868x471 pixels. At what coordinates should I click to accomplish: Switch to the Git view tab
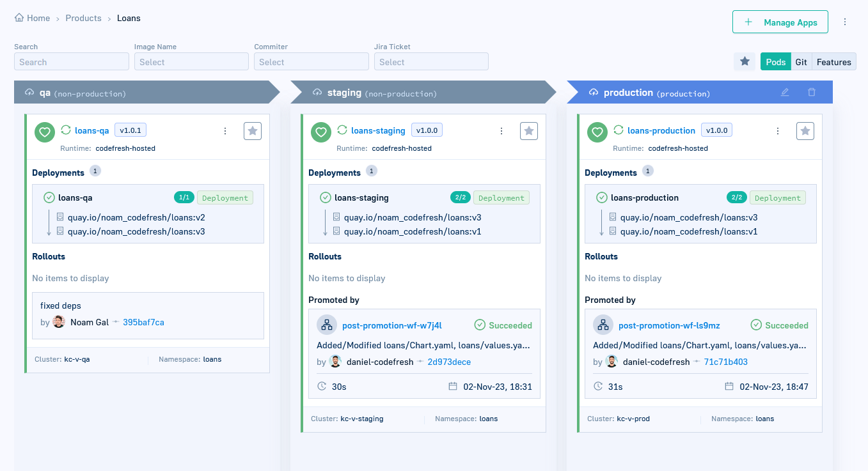pos(801,62)
